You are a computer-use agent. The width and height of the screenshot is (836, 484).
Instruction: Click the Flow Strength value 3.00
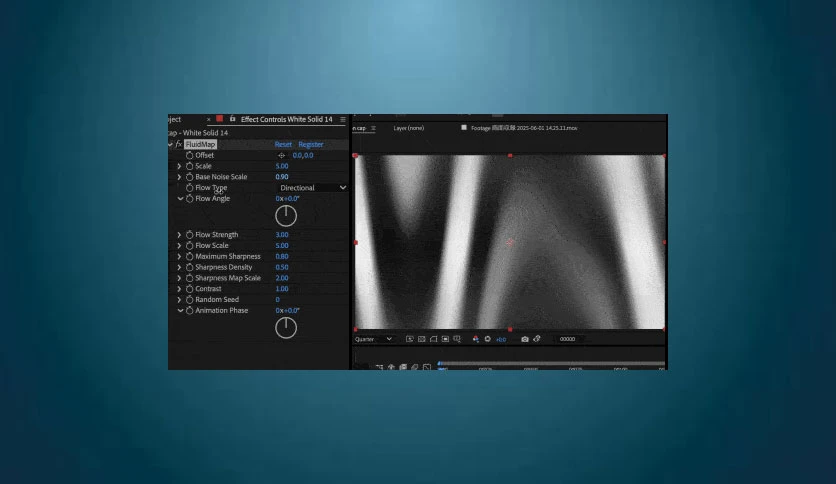pyautogui.click(x=282, y=235)
